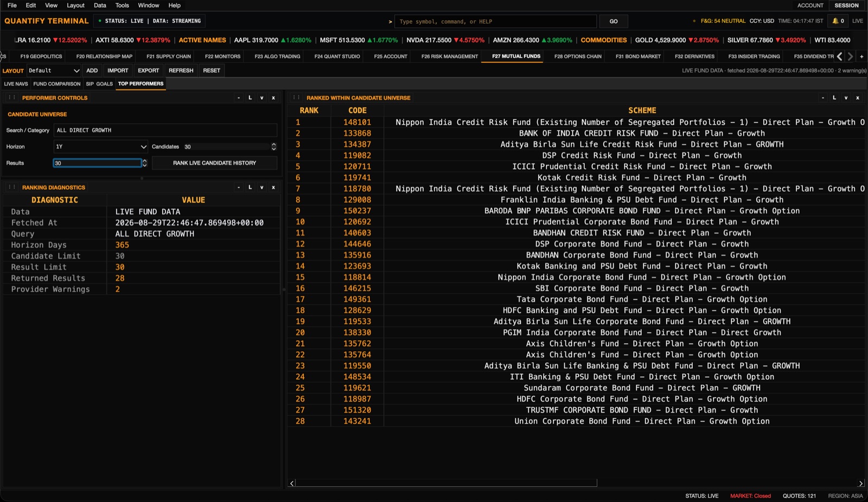The height and width of the screenshot is (502, 868).
Task: Switch to the Fund Comparison sub-tab
Action: [x=57, y=84]
